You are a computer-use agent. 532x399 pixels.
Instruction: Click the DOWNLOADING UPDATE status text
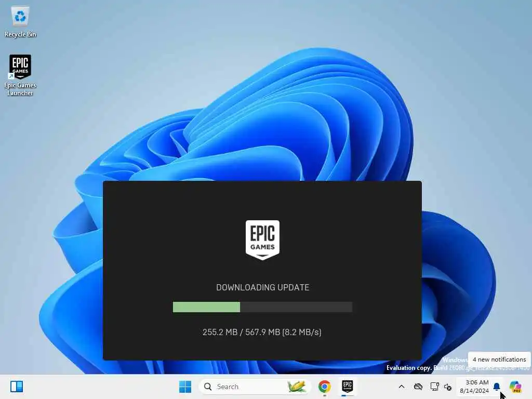pos(262,287)
